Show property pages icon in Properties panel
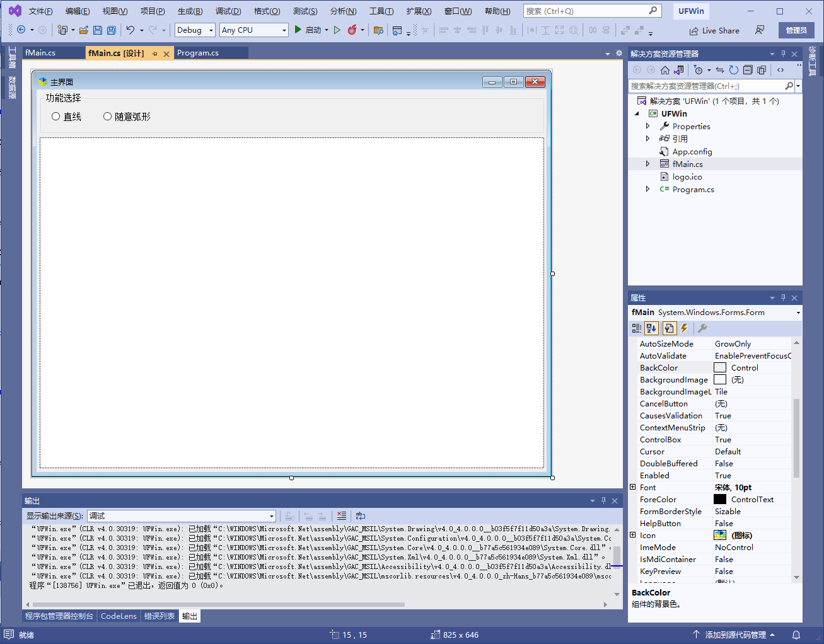Viewport: 824px width, 644px height. [x=670, y=328]
